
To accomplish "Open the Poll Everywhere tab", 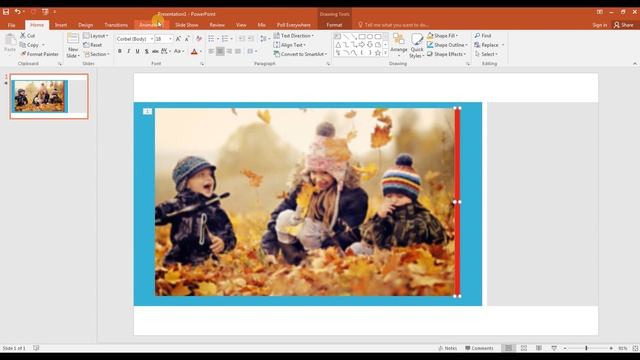I will pos(293,25).
